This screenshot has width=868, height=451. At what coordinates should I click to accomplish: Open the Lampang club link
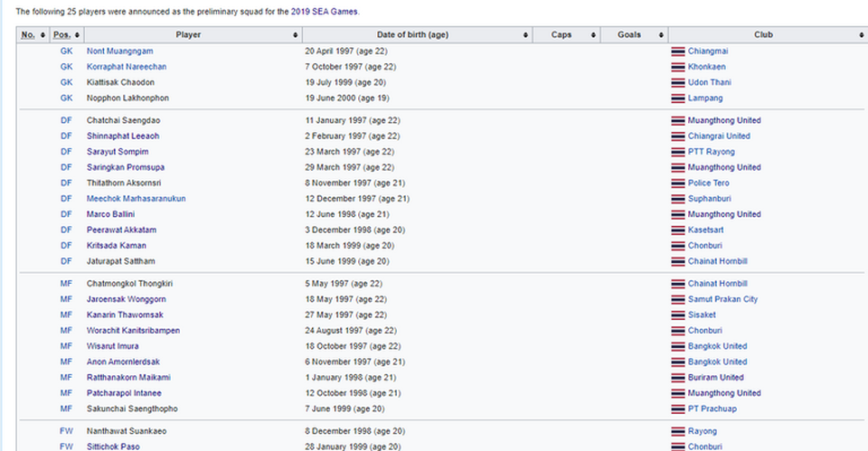(705, 98)
